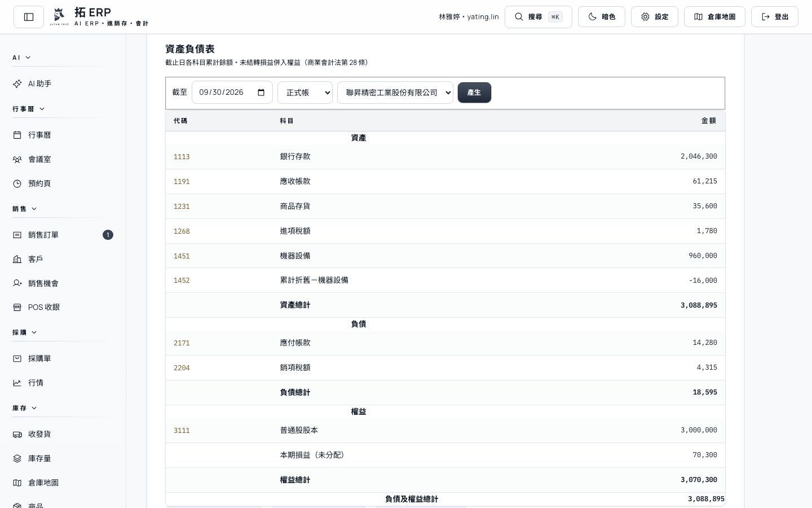Click the 預約頁 clock icon
The image size is (812, 508).
17,183
